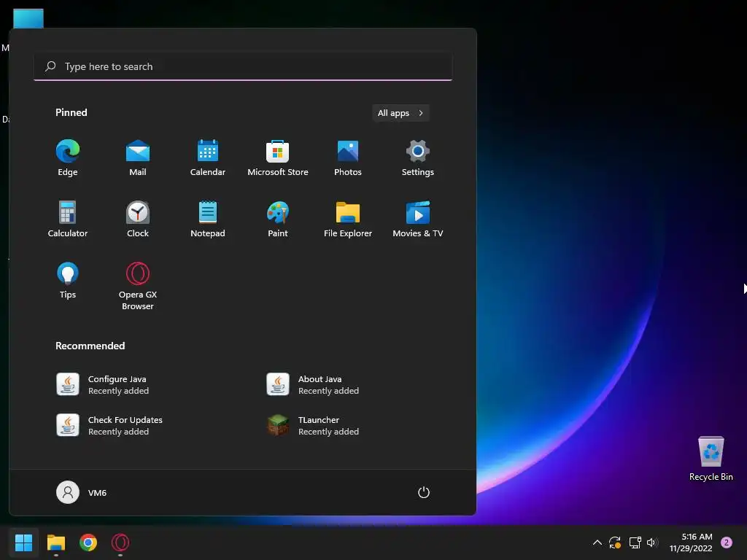
Task: Click the Power button icon
Action: 424,492
